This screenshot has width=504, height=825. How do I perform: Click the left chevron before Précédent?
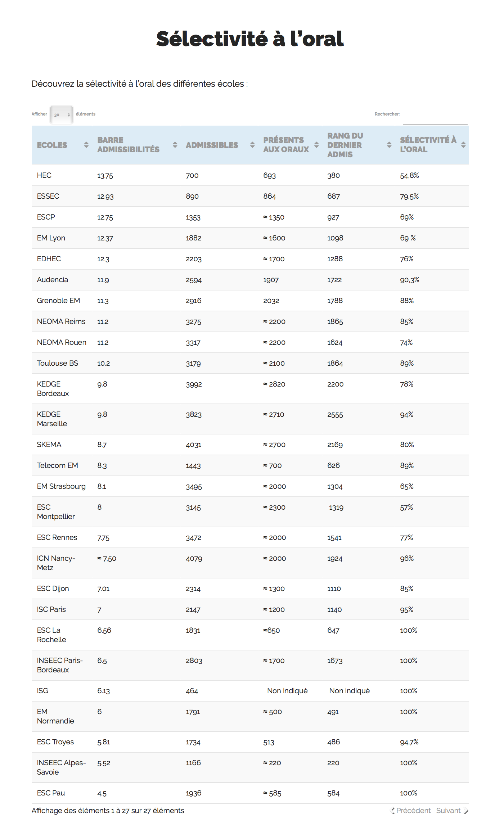(x=393, y=811)
